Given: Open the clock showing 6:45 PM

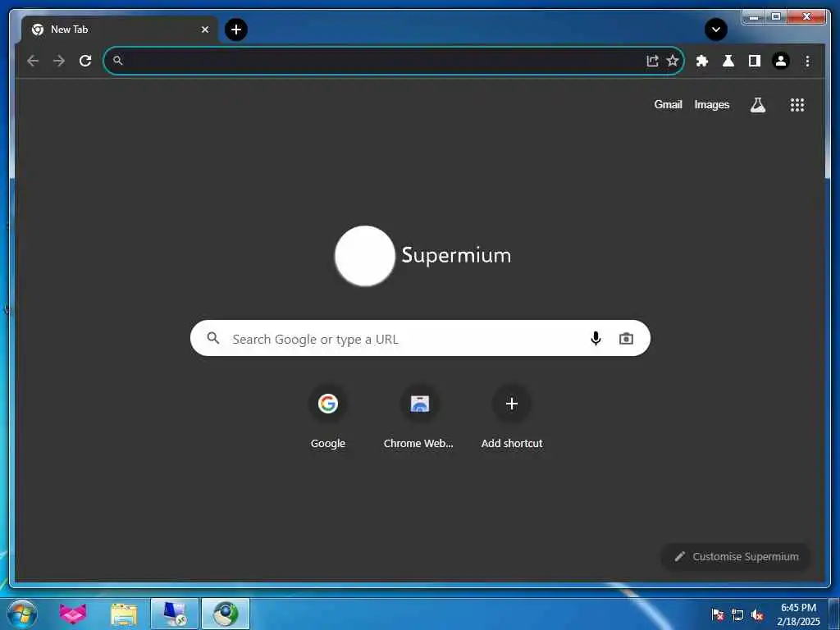Looking at the screenshot, I should 798,614.
